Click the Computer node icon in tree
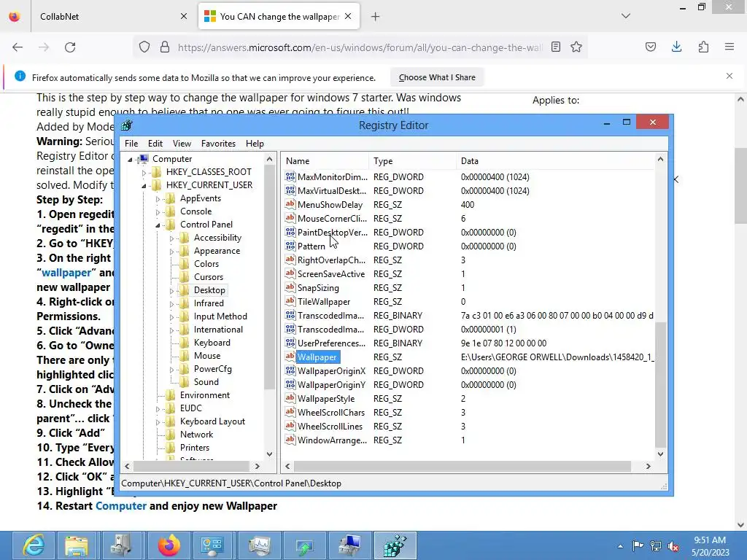747x560 pixels. click(x=144, y=158)
